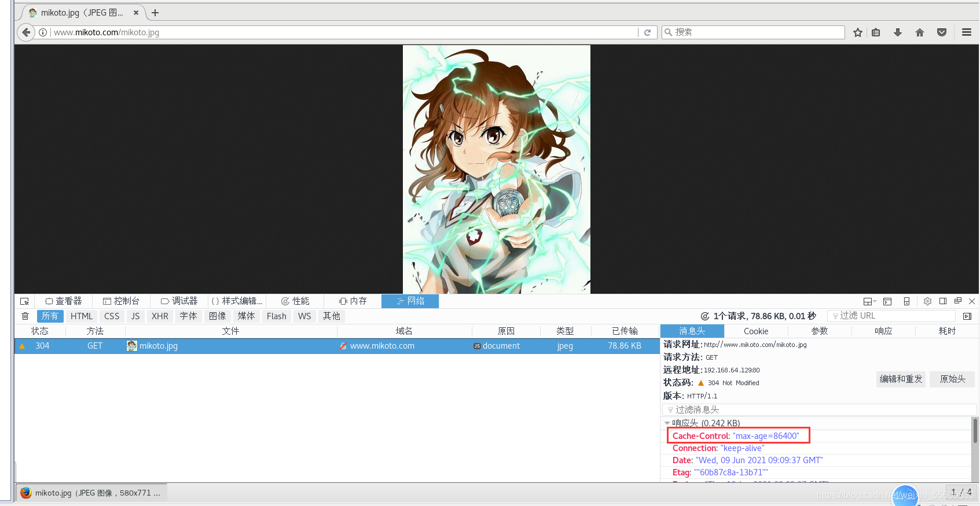Open the 内存 memory tab
This screenshot has width=980, height=506.
(x=353, y=301)
